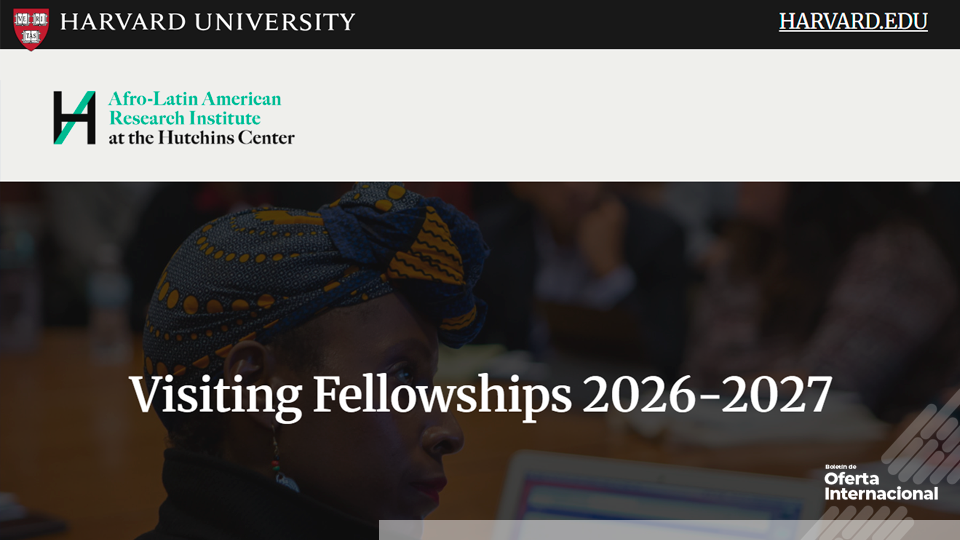This screenshot has width=960, height=540.
Task: Click the word "Visiting" in the heading
Action: point(214,395)
